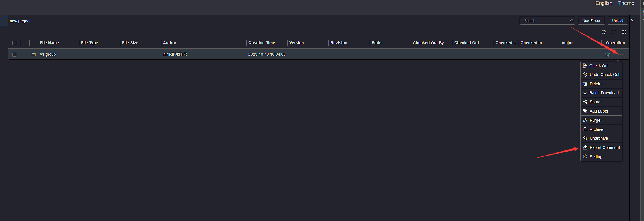Screen dimensions: 644x221
Task: Toggle fullscreen view icon
Action: [x=614, y=32]
